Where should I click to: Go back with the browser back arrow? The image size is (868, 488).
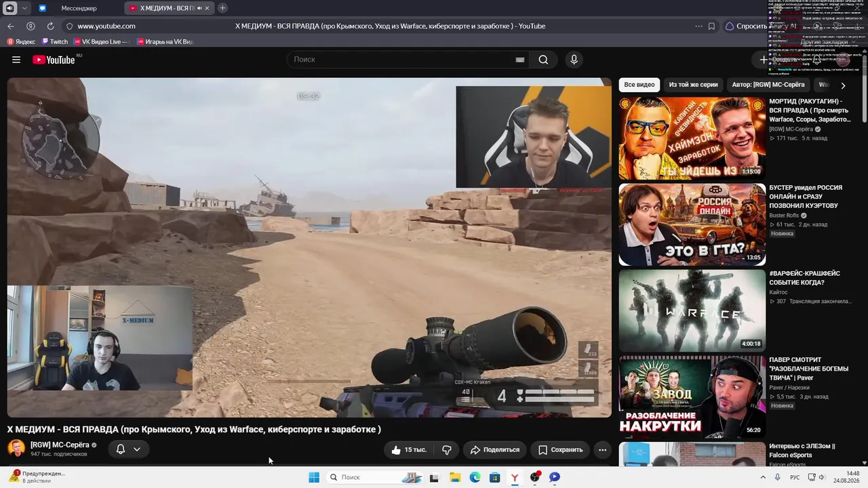11,26
